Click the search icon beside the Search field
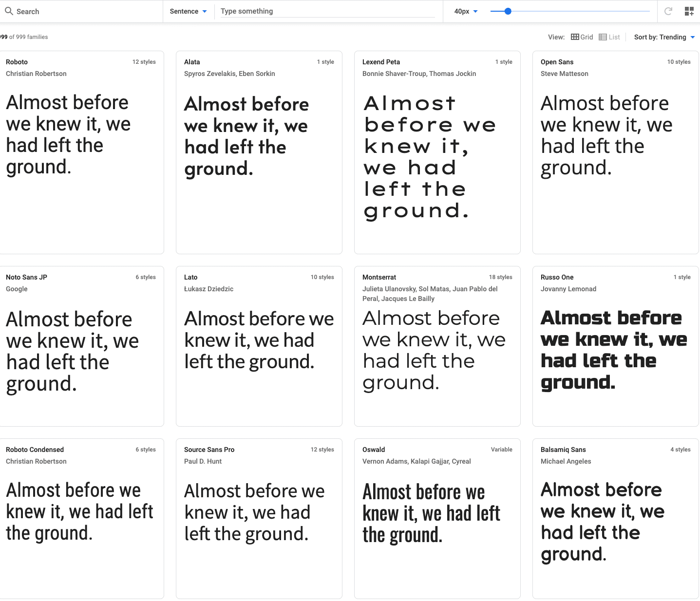 (x=8, y=11)
